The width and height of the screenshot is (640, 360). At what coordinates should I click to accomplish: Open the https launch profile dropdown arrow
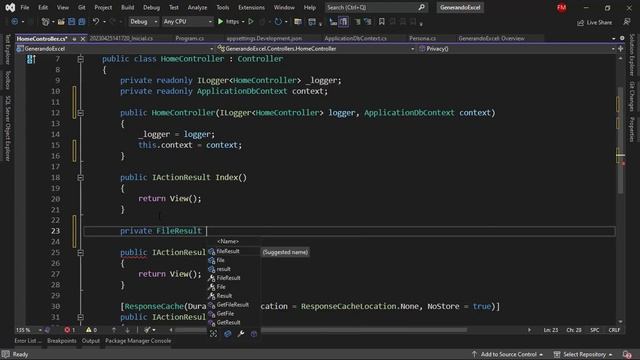pyautogui.click(x=243, y=22)
